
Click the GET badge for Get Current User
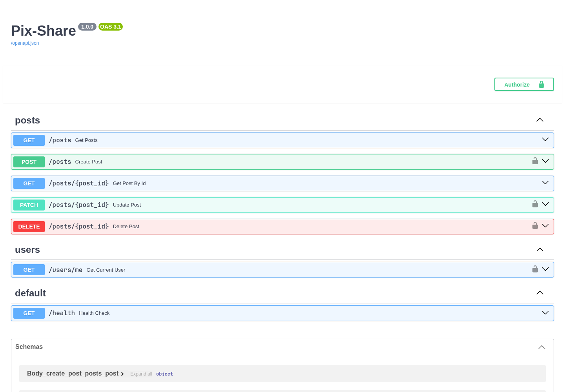point(29,270)
